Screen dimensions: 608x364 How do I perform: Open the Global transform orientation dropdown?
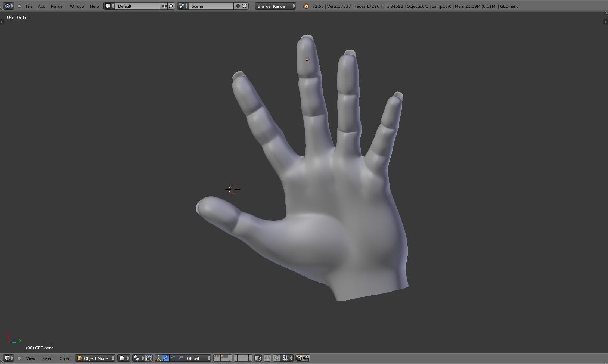click(198, 358)
